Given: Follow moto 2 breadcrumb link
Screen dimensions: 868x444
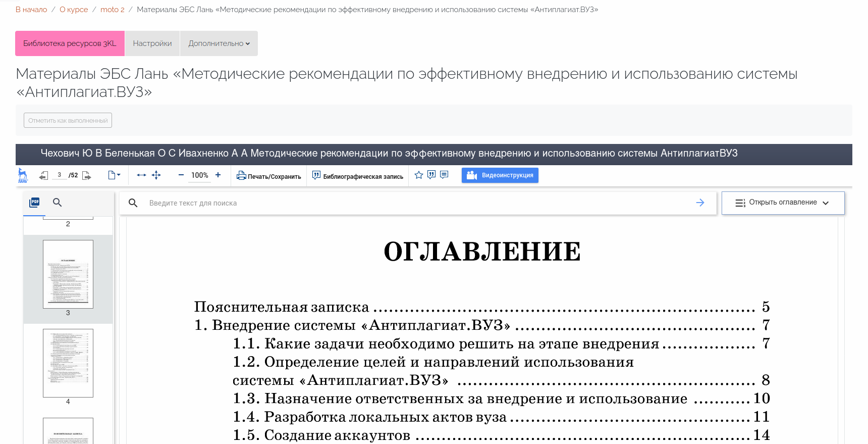Looking at the screenshot, I should tap(112, 10).
